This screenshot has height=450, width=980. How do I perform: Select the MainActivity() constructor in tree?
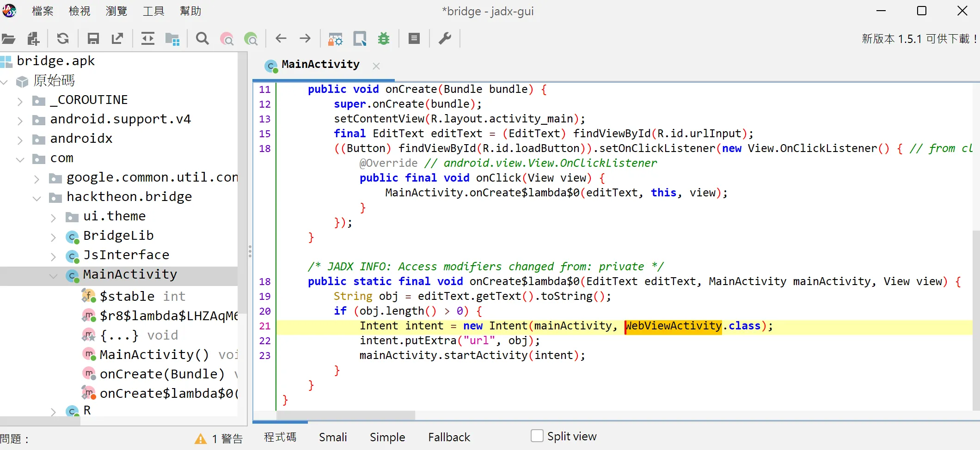(x=168, y=354)
